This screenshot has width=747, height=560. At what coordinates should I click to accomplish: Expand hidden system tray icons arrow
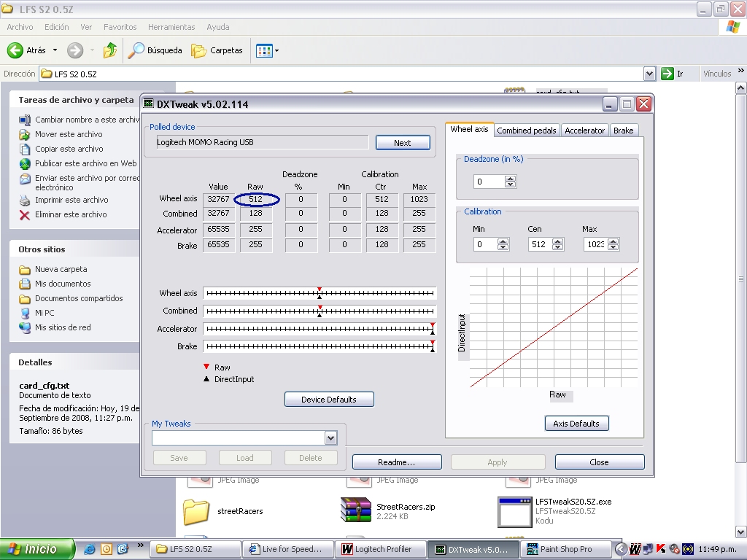tap(620, 549)
